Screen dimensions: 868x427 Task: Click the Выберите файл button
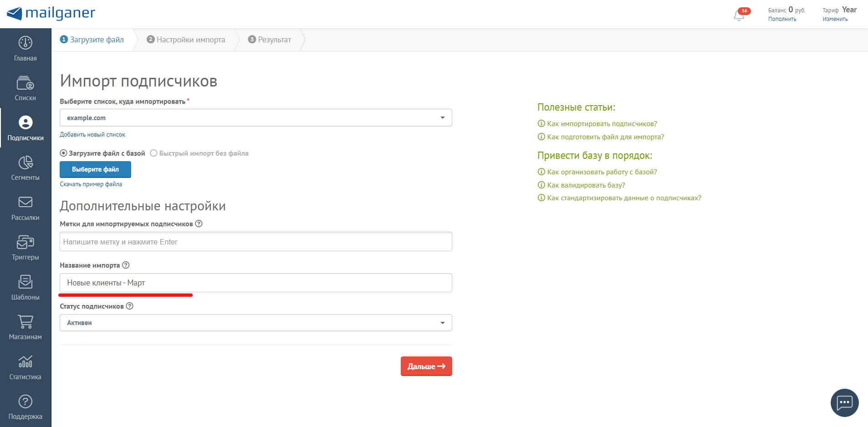pos(95,169)
